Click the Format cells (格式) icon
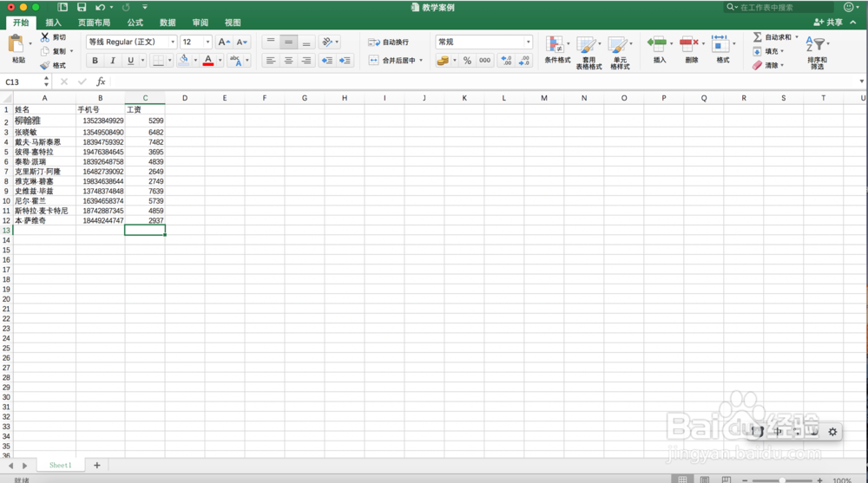Screen dimensions: 868x483 [x=720, y=43]
